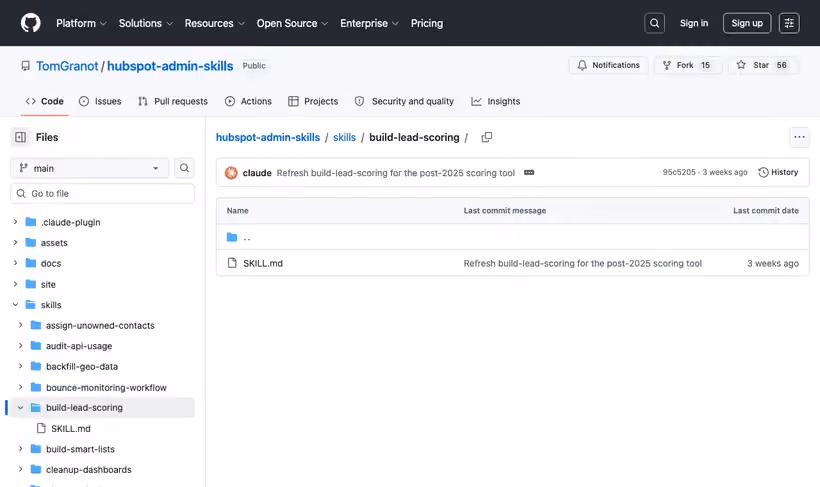Open the TomGranot profile link

(67, 66)
